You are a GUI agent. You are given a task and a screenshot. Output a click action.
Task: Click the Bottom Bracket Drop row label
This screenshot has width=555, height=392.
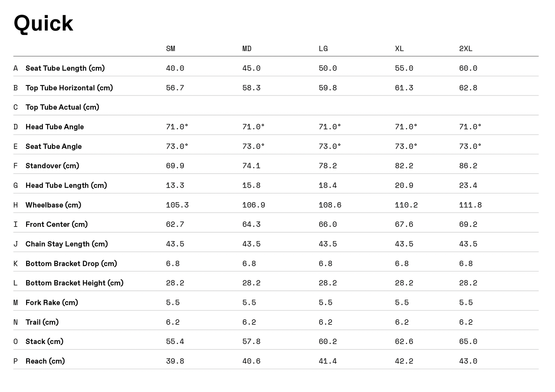coord(71,264)
